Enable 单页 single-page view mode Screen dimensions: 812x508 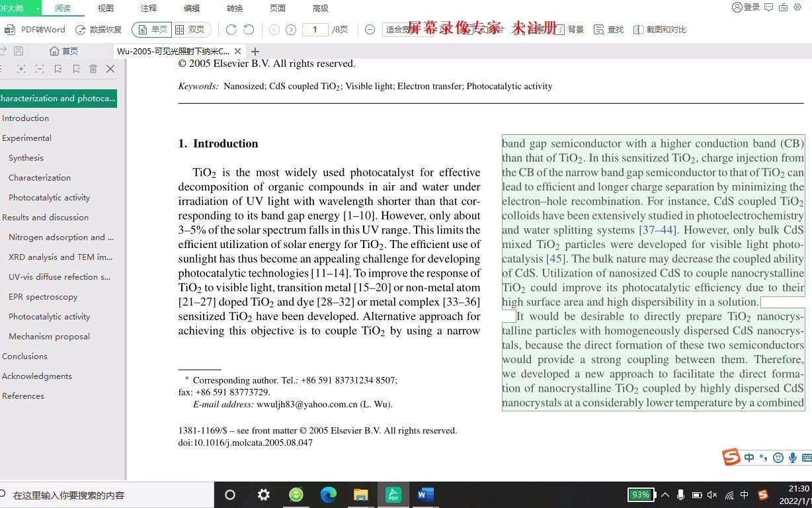(153, 29)
